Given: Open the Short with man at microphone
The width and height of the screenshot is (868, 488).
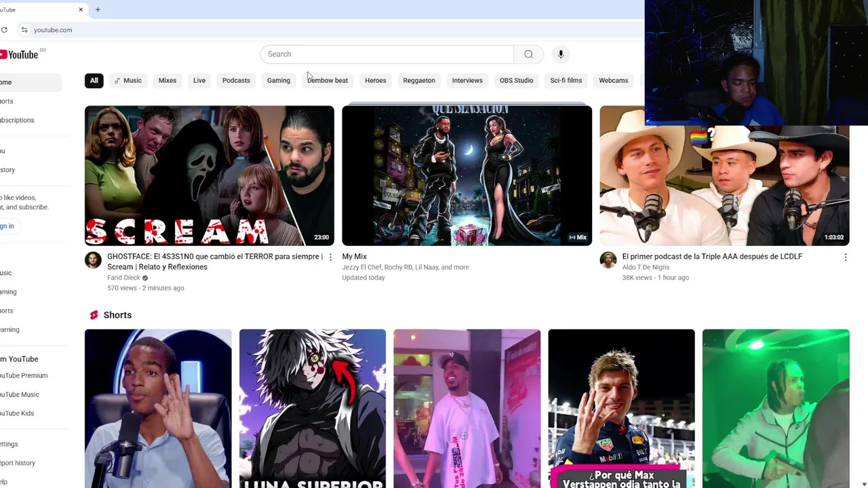Looking at the screenshot, I should click(x=158, y=409).
